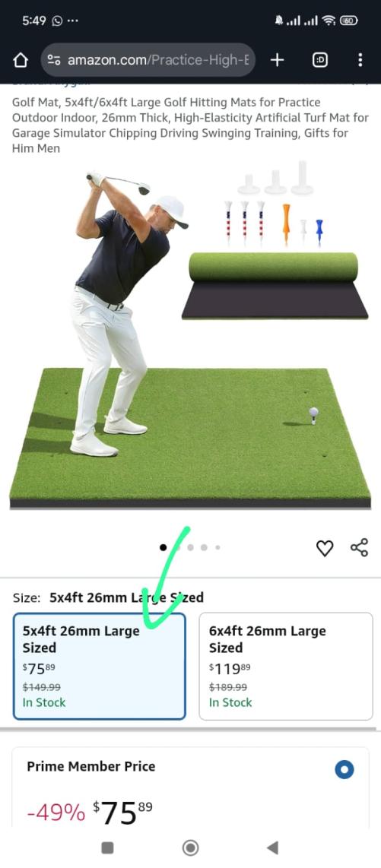Tap the -49% discounted $75.89 price
This screenshot has width=381, height=868.
[x=90, y=813]
